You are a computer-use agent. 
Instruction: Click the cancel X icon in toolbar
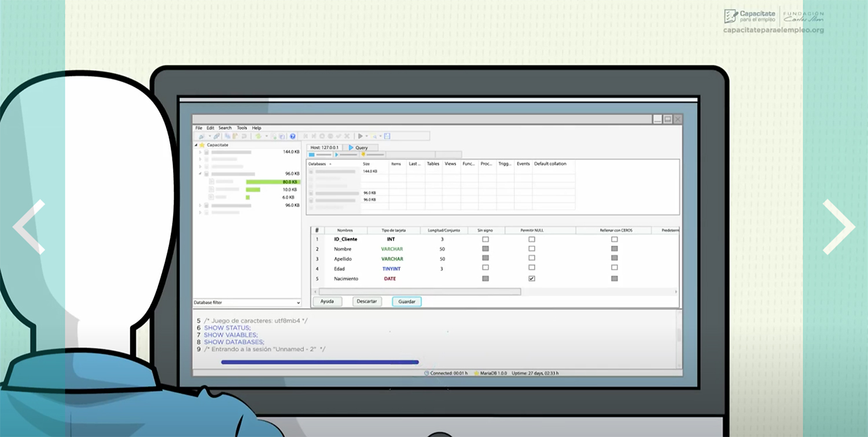(x=347, y=137)
